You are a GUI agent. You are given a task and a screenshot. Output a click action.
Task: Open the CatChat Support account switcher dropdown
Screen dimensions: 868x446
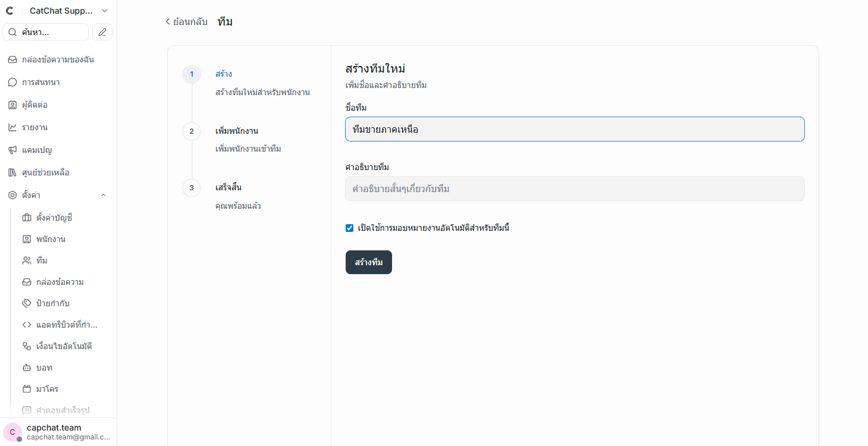[105, 11]
